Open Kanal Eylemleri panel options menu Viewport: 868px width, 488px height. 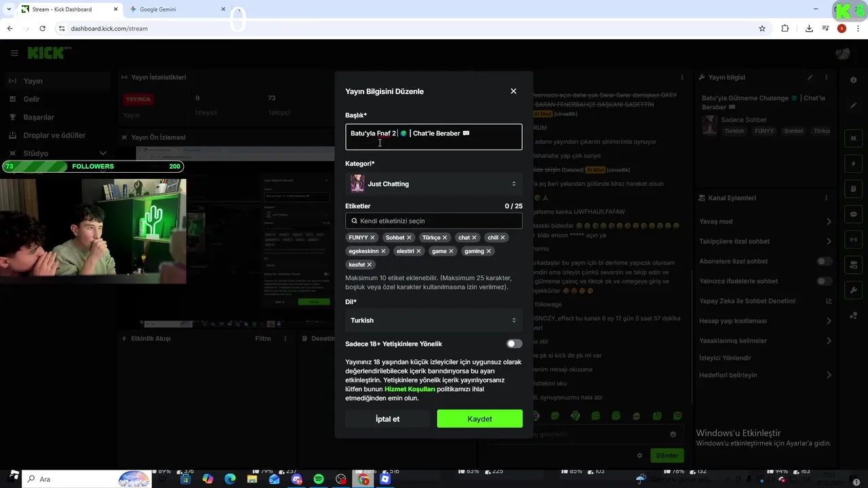point(826,198)
